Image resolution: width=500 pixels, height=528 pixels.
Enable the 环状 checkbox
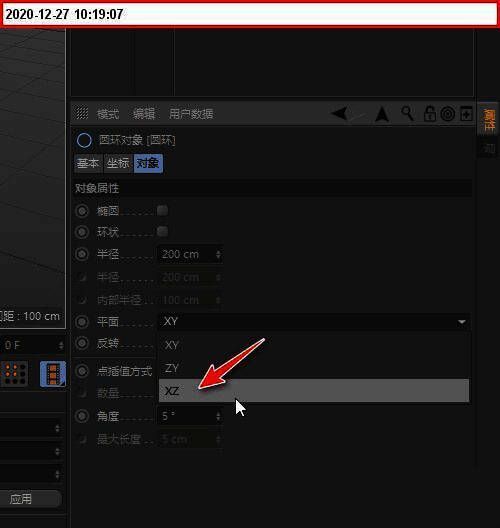162,232
